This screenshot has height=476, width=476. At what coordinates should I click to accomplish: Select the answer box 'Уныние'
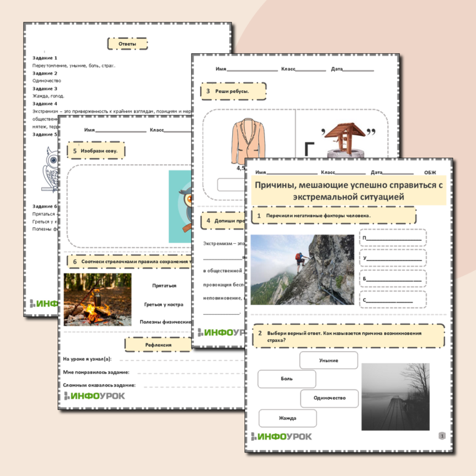[328, 360]
